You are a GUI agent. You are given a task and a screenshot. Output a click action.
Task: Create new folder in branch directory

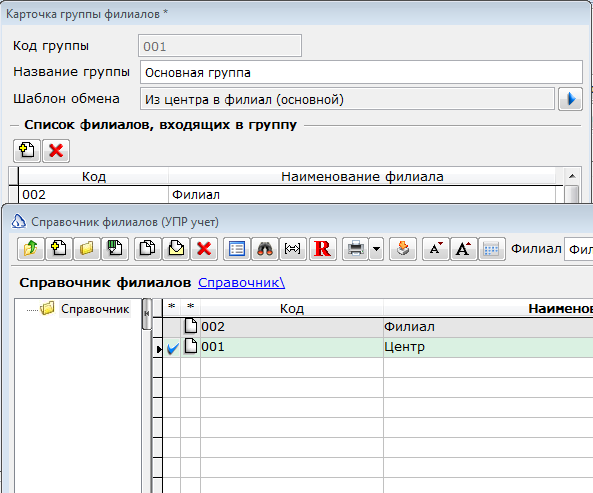pyautogui.click(x=87, y=249)
